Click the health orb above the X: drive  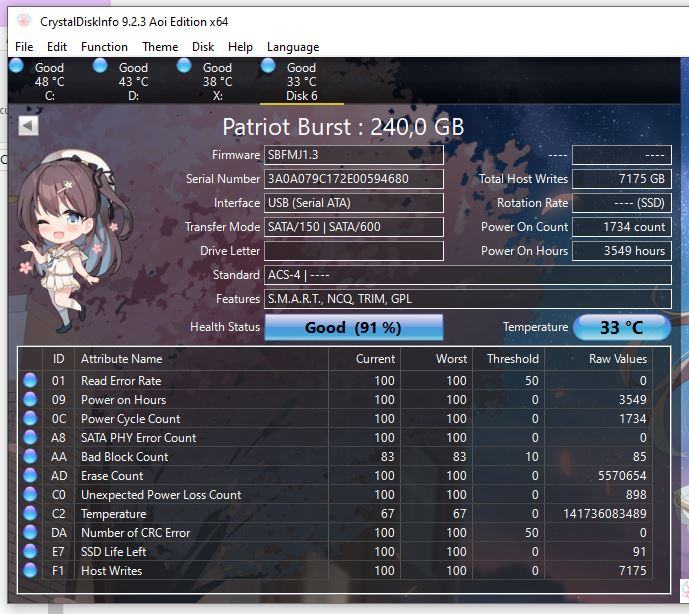coord(184,65)
